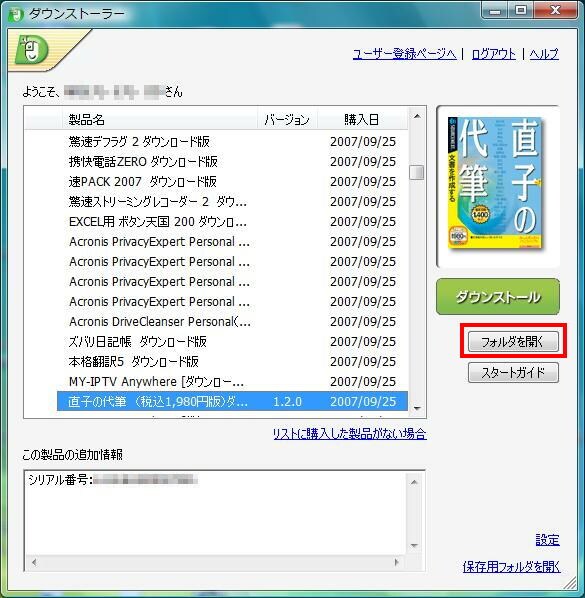Minimize the ダウンストーラー window

tap(495, 11)
